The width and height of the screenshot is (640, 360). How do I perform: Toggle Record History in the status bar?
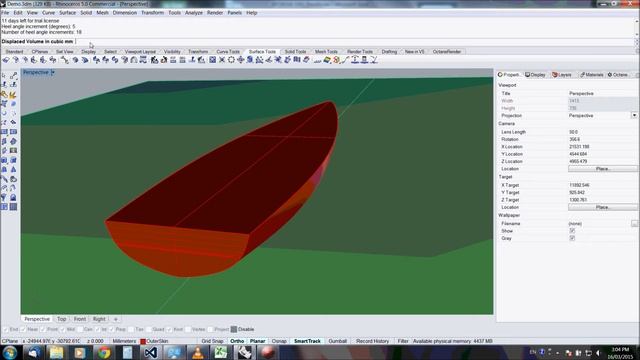point(372,341)
